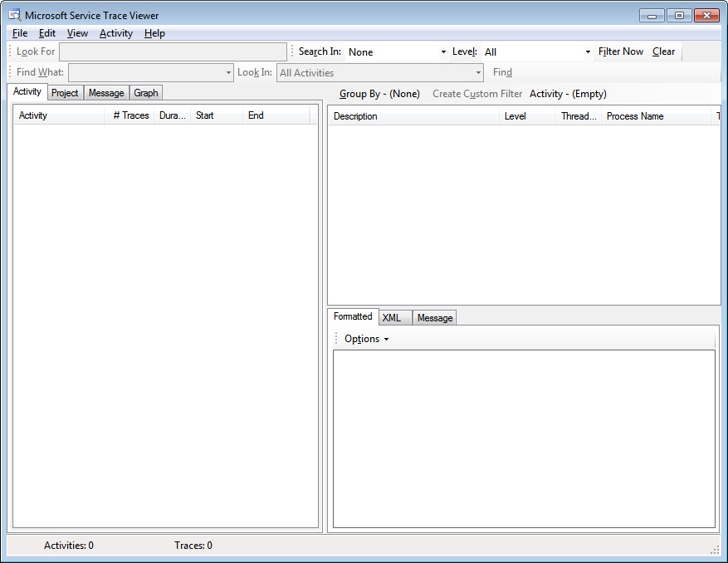
Task: Sort by the trace Level column header
Action: pyautogui.click(x=527, y=116)
